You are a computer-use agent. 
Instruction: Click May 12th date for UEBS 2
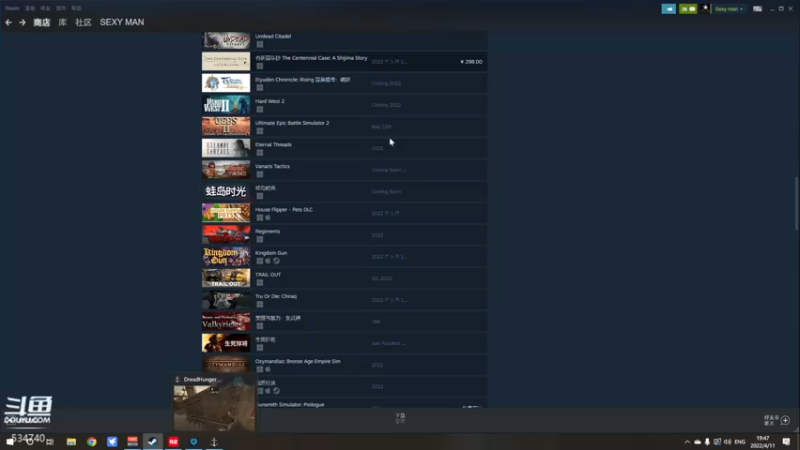(x=382, y=127)
